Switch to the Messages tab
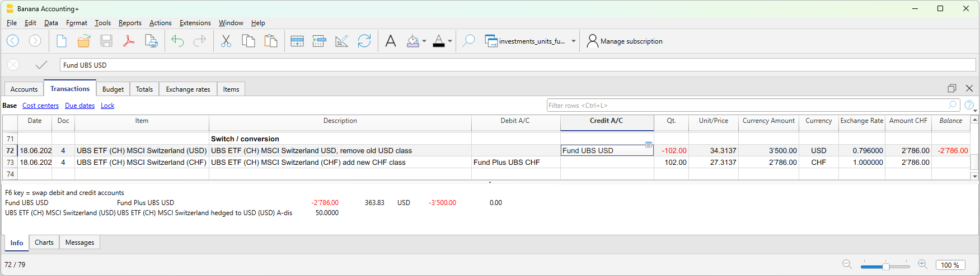This screenshot has width=980, height=276. pyautogui.click(x=79, y=242)
